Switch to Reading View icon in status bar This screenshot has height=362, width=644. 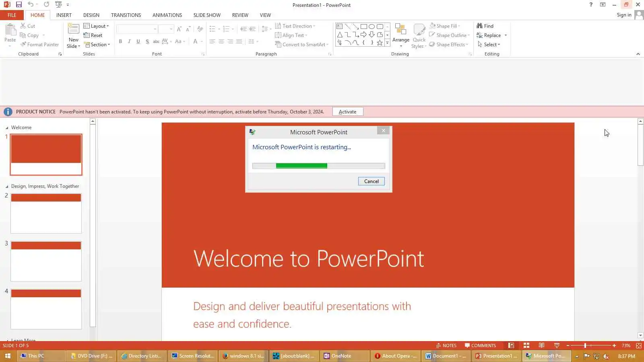542,346
